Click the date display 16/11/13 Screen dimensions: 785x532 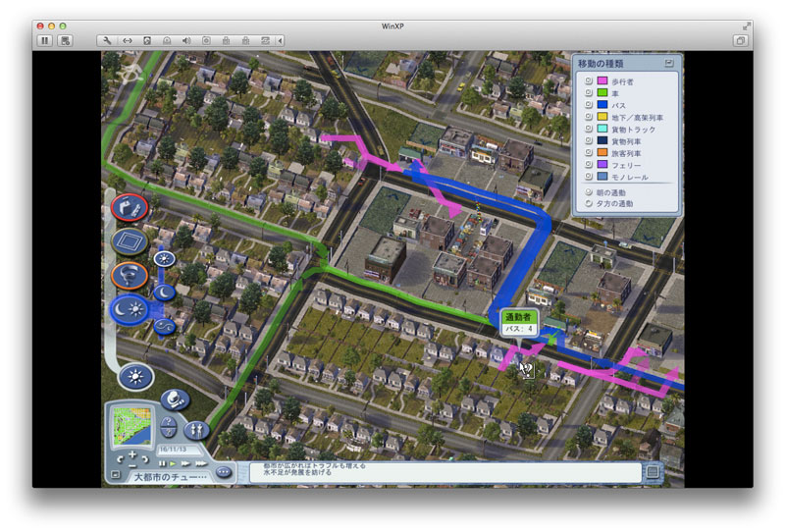point(174,450)
